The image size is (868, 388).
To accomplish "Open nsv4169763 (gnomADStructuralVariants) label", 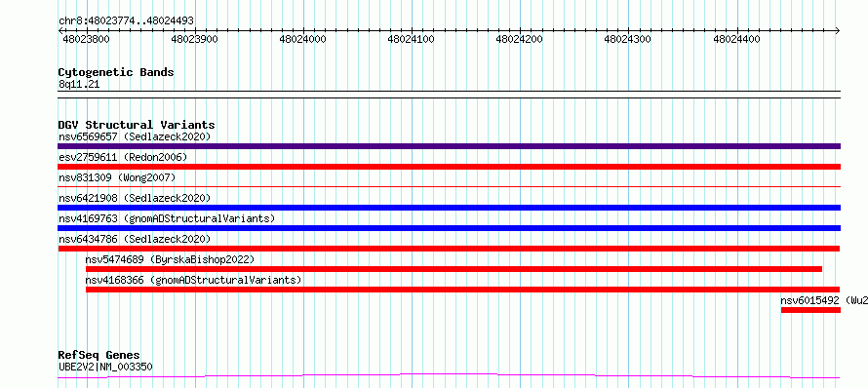I will pos(167,218).
